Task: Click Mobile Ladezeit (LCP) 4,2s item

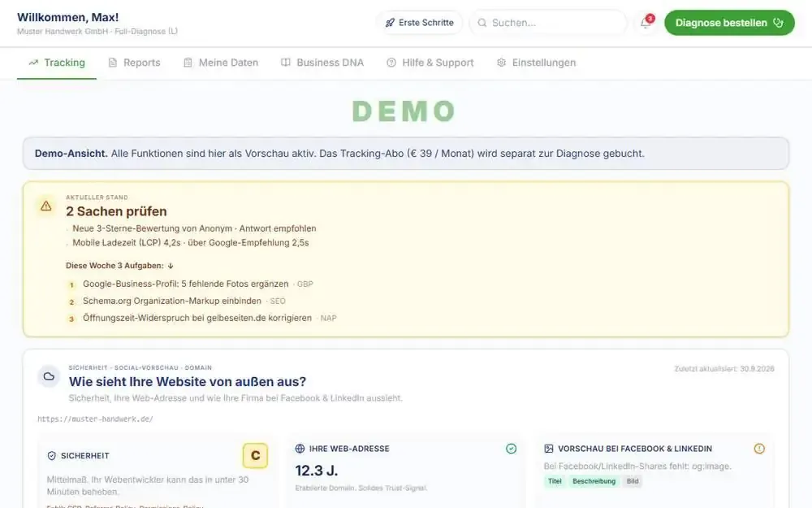Action: point(191,242)
